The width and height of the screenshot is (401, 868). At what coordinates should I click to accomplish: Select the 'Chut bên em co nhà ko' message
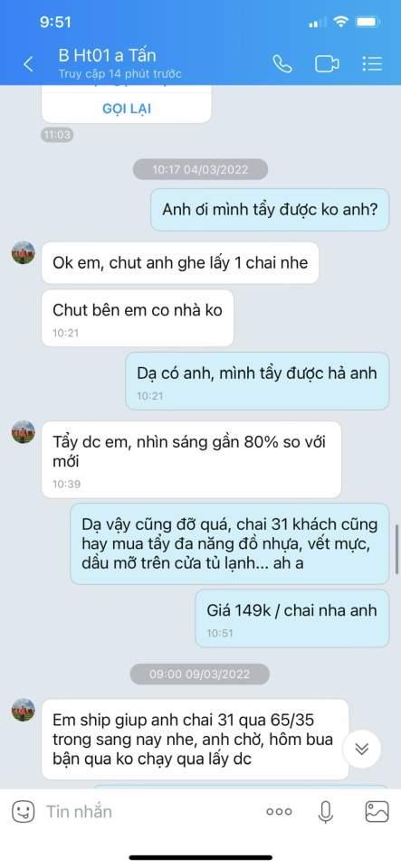point(138,317)
